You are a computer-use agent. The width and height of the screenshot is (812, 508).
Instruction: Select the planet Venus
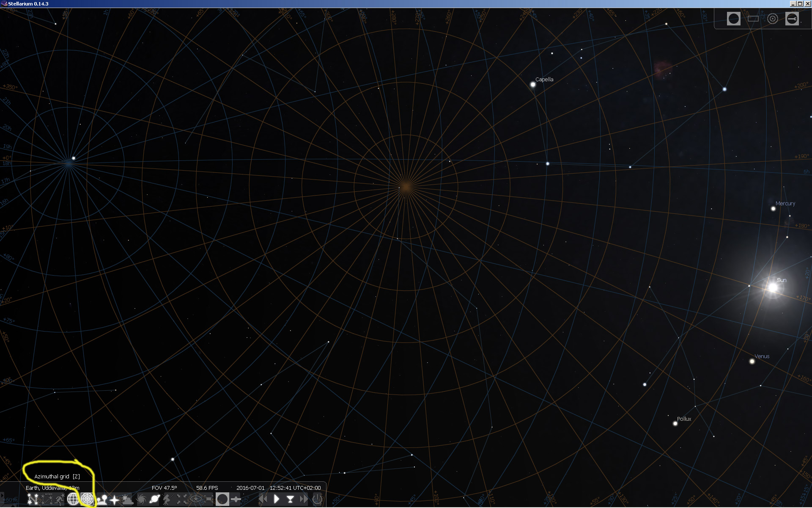point(752,362)
